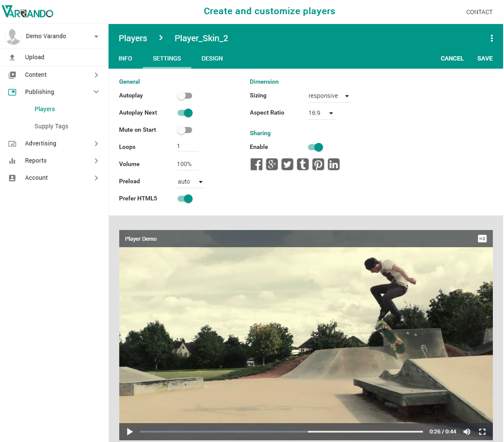Open the INFO tab
Screen dimensions: 504x442
[x=125, y=58]
